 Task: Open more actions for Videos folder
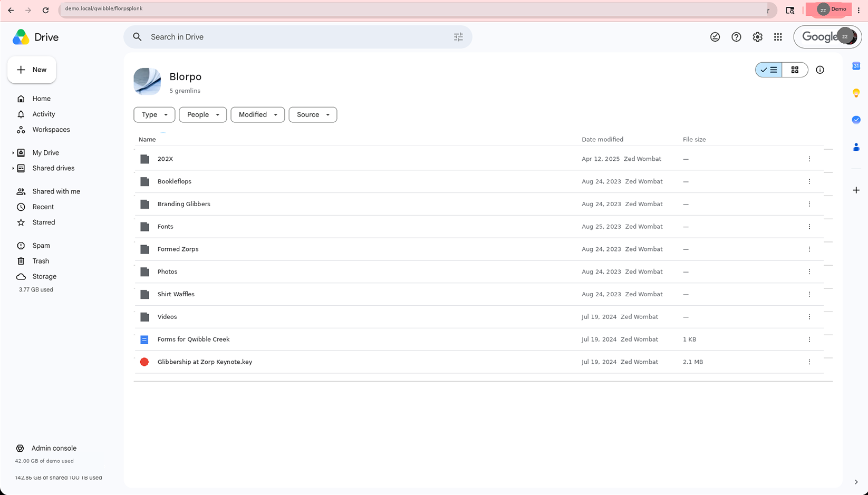tap(809, 317)
